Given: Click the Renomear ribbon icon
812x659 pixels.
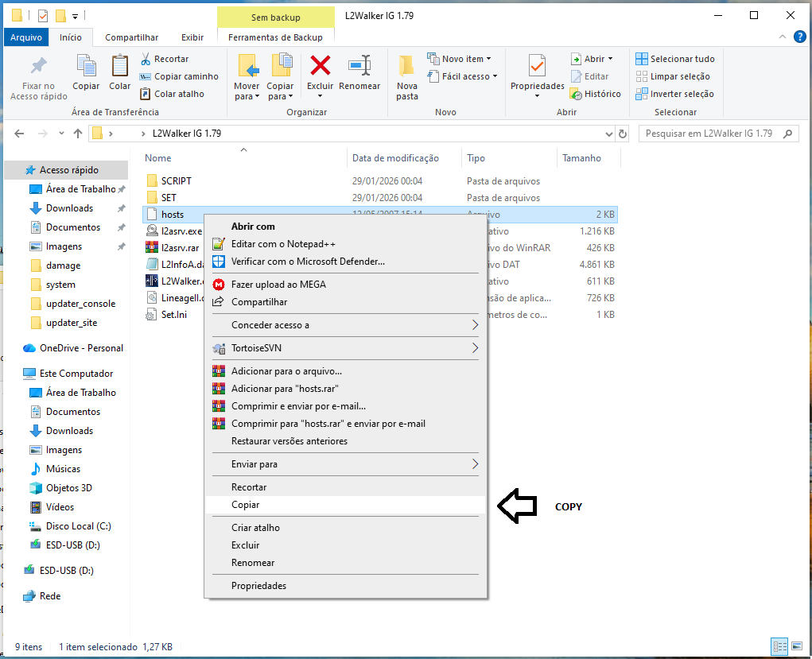Looking at the screenshot, I should [359, 66].
